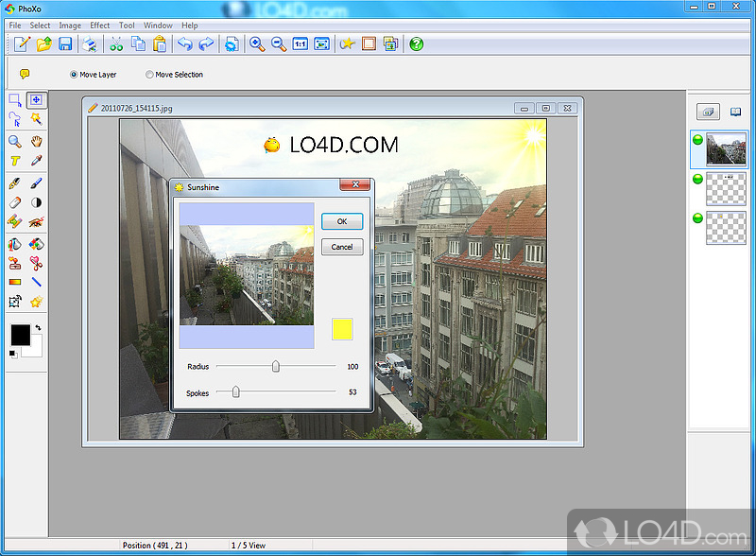Select the third layer thumbnail
The height and width of the screenshot is (556, 756).
click(727, 228)
